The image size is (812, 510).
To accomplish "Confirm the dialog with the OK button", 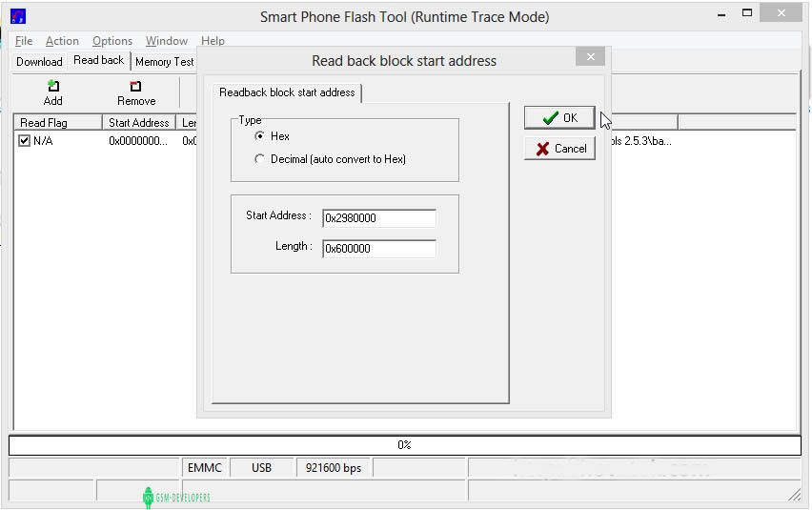I will (x=559, y=118).
